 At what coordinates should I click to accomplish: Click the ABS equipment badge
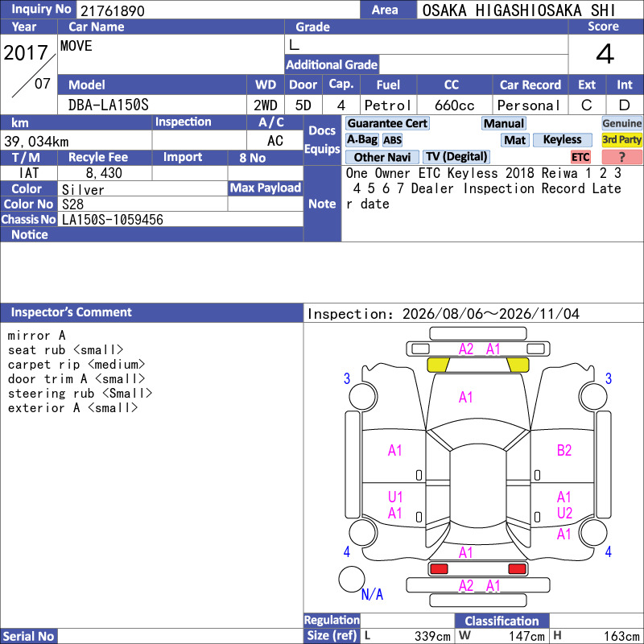coord(392,140)
